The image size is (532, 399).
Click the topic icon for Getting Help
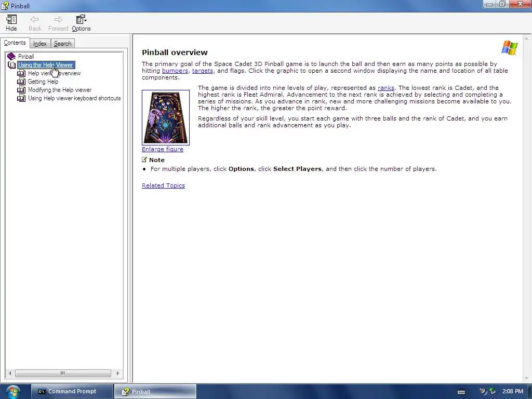click(21, 82)
